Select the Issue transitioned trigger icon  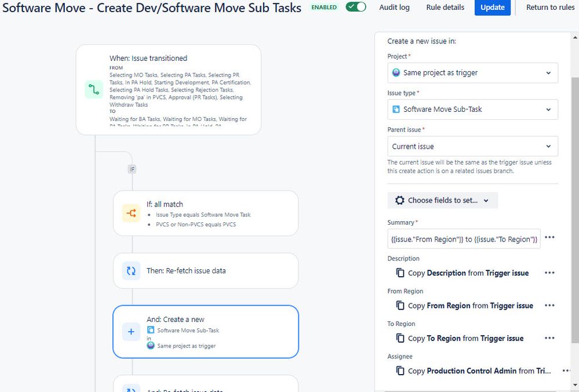tap(94, 90)
